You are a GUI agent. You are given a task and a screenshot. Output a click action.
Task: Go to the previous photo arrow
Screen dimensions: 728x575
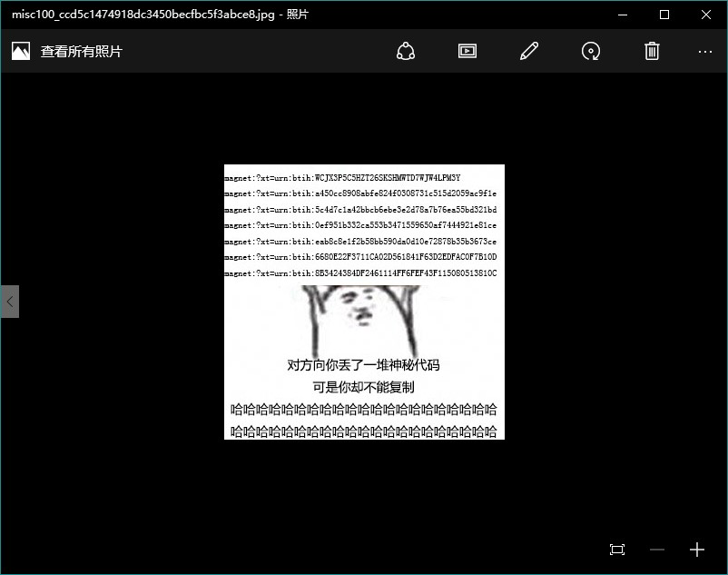pos(10,302)
